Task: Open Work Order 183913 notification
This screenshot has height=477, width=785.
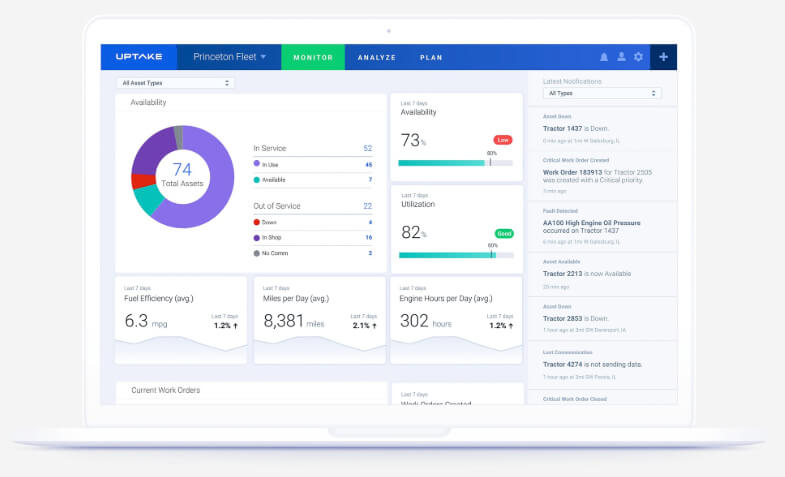Action: pyautogui.click(x=602, y=176)
